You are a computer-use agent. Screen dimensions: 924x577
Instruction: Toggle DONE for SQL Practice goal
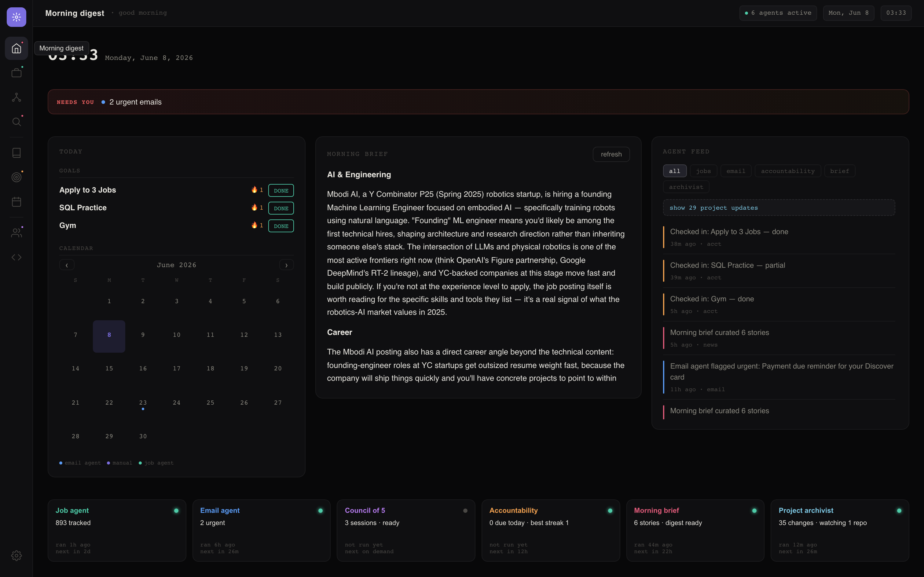281,208
